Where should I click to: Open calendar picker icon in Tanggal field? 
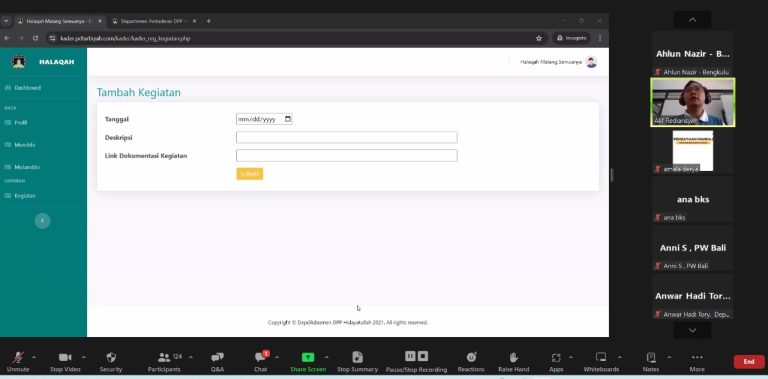(288, 119)
